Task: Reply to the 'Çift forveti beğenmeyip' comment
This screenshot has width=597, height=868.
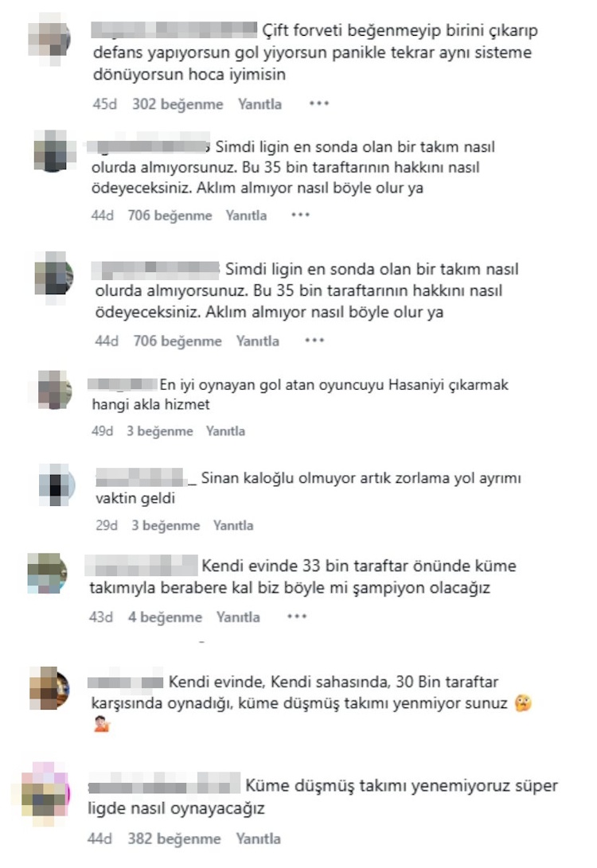Action: point(259,104)
